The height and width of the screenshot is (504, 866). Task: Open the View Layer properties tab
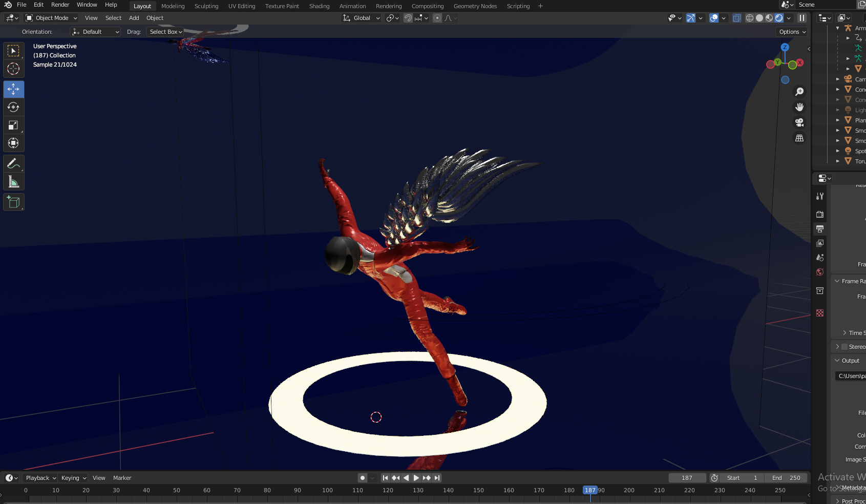point(820,243)
